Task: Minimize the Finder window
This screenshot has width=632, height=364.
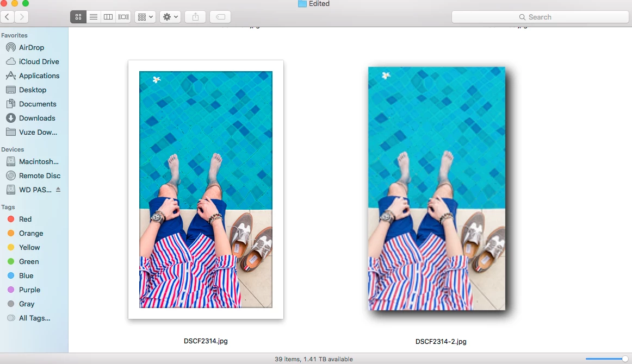Action: coord(15,3)
